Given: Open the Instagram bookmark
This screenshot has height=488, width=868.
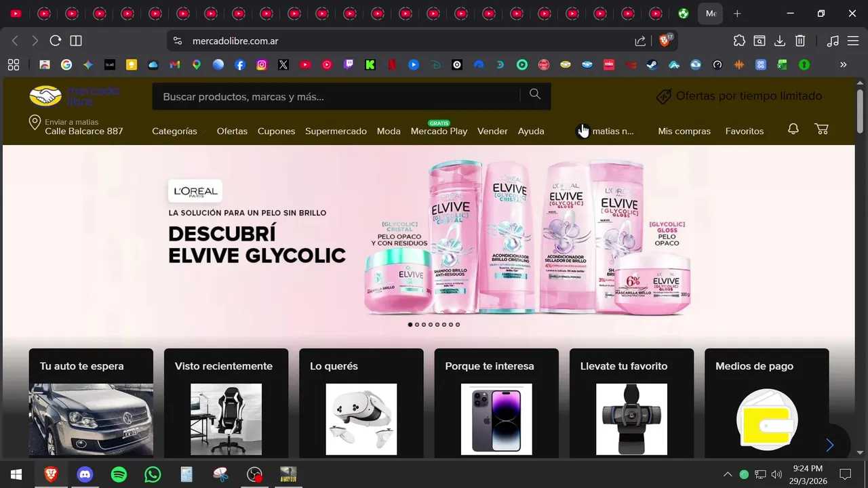Looking at the screenshot, I should point(262,65).
